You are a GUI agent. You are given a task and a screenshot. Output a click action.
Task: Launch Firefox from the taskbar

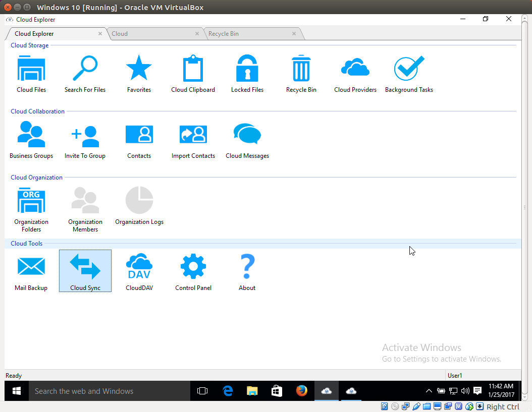coord(301,391)
